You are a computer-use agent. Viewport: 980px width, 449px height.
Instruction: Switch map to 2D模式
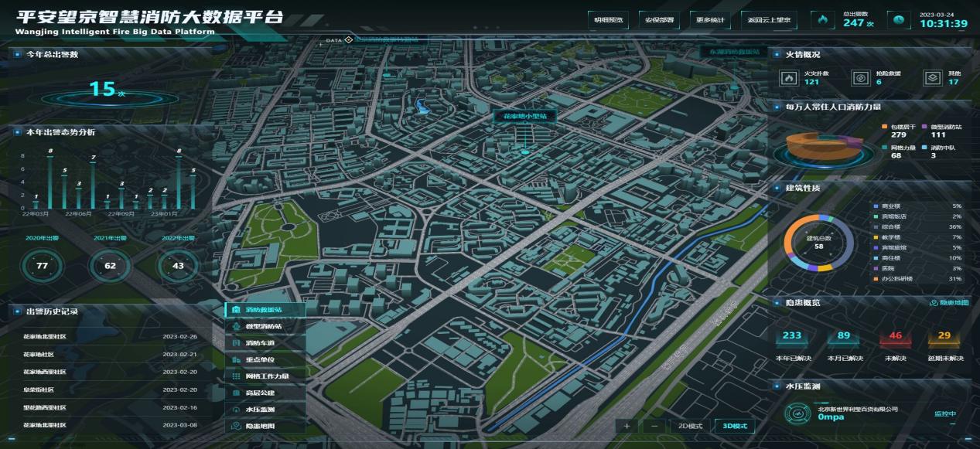coord(690,426)
